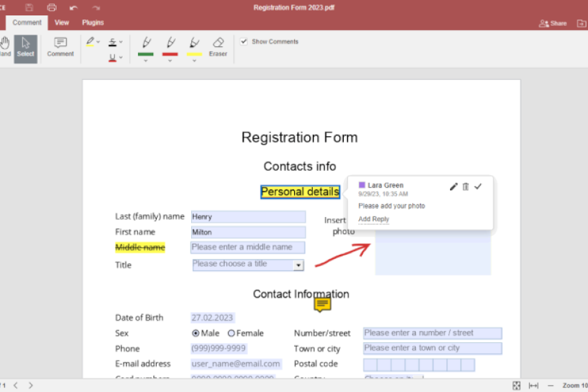
Task: Click the Zoom out minus icon
Action: click(x=550, y=386)
